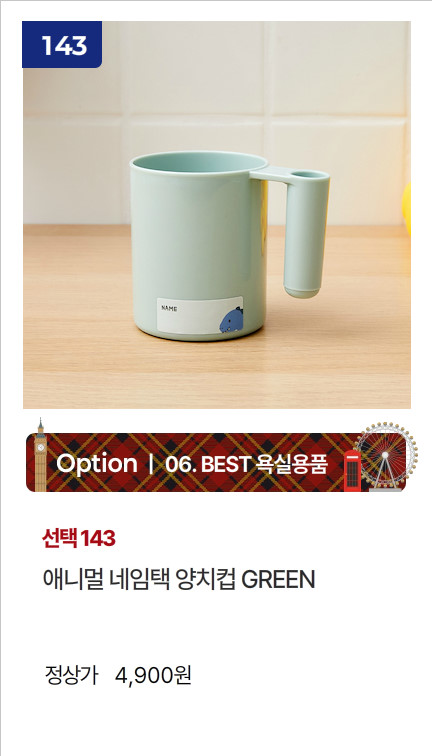Select the 선택 143 option label

click(79, 539)
